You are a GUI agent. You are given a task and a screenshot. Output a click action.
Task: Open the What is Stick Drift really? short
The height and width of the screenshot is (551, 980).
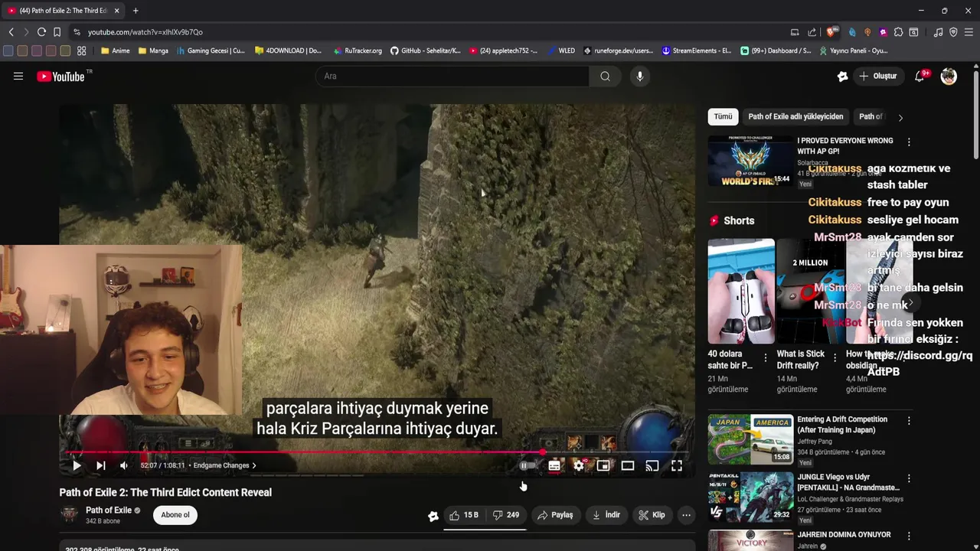[810, 291]
